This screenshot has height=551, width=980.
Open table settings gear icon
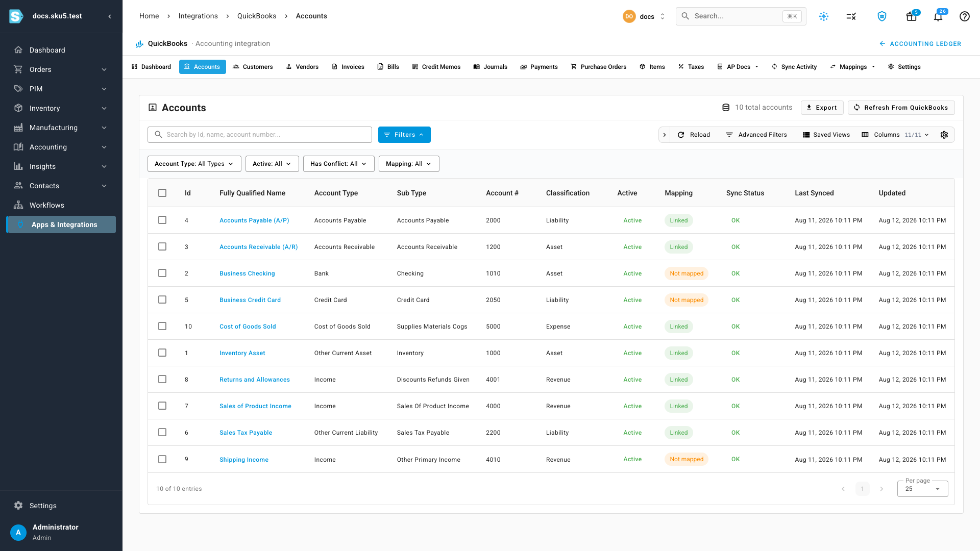click(x=944, y=135)
